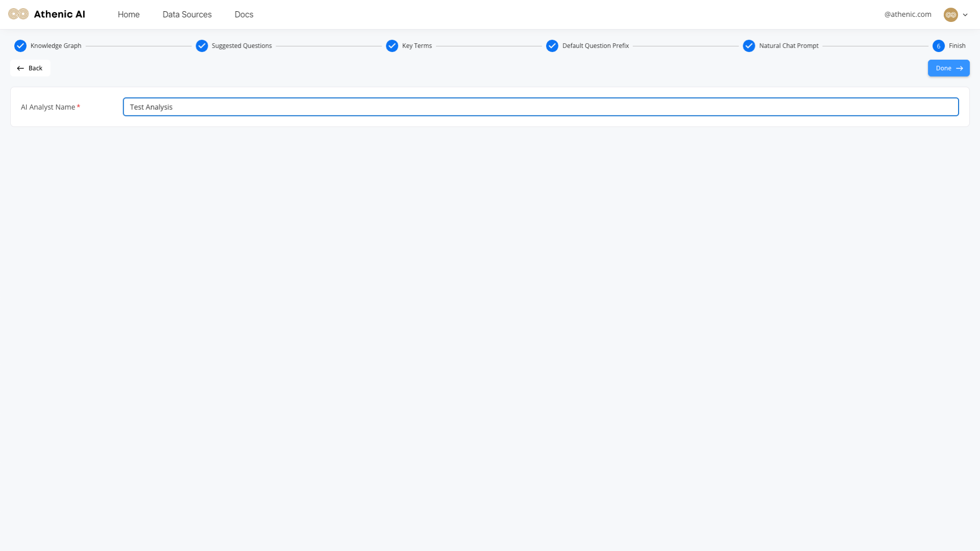Click the @athenic.com account label
The image size is (980, 551).
[x=908, y=14]
